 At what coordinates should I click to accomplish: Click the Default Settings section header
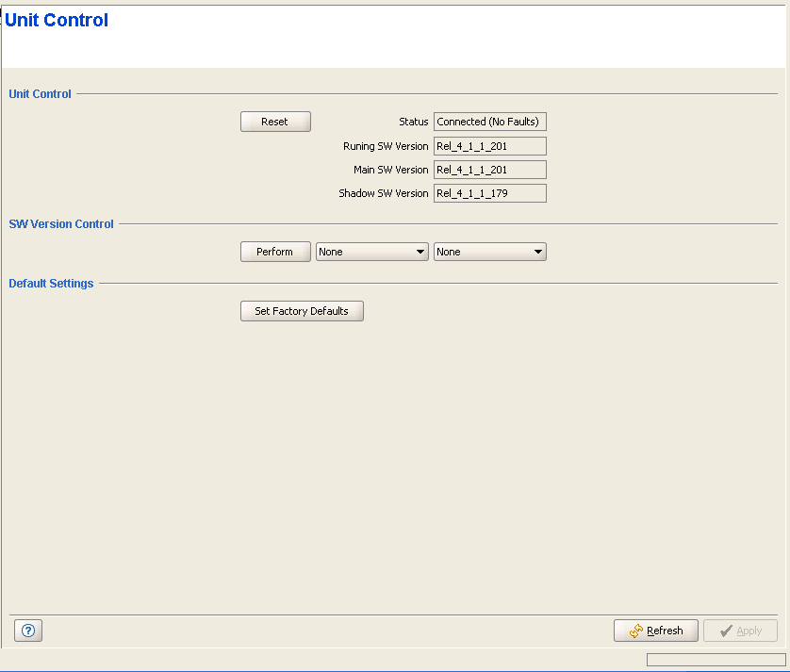(x=51, y=284)
